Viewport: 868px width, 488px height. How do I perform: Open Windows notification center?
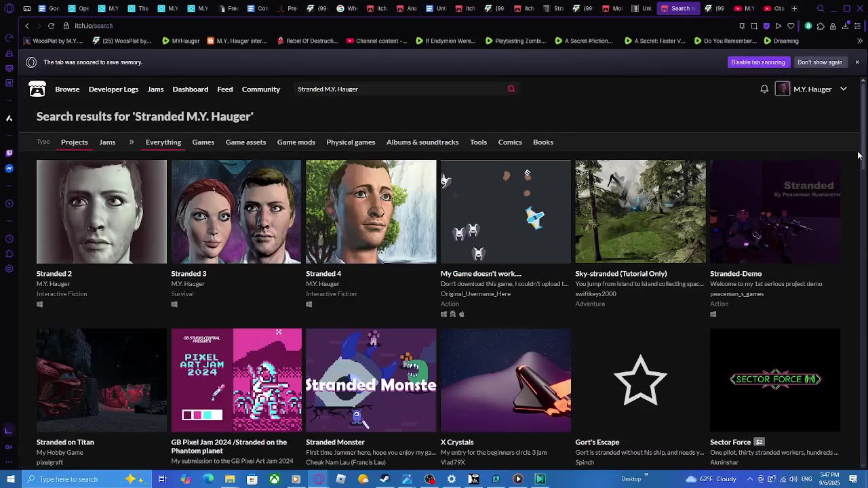pos(854,479)
